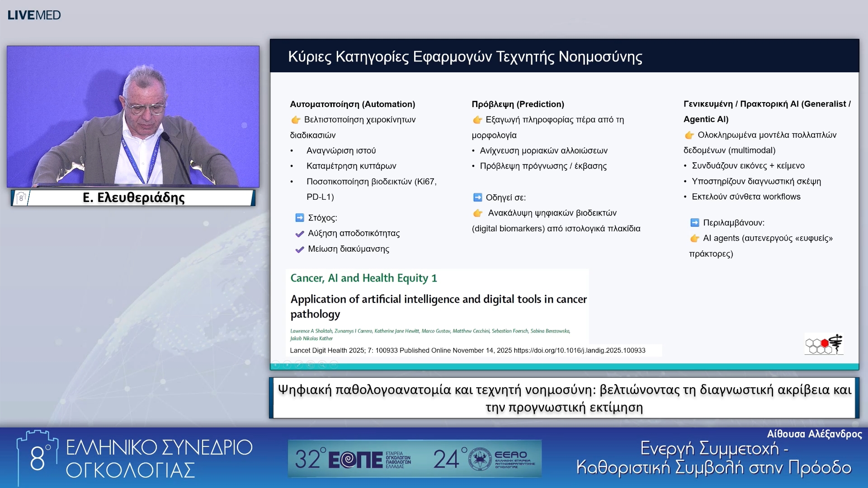Viewport: 868px width, 488px height.
Task: Open the slideshow pen tool
Action: [299, 364]
